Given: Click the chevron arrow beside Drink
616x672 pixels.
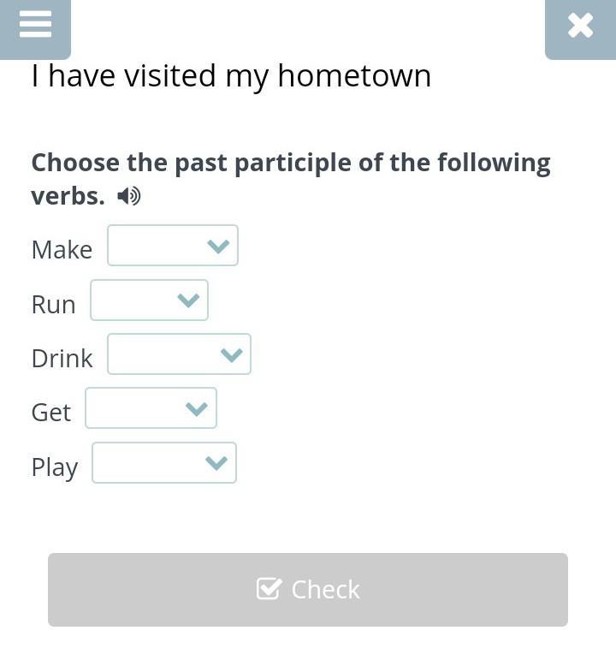Looking at the screenshot, I should [x=231, y=354].
